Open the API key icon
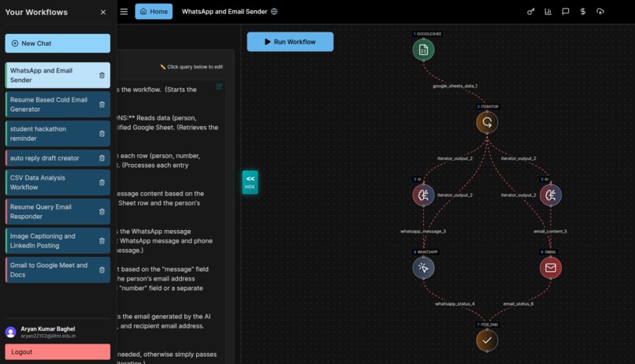Screen dimensions: 635x364 pos(530,11)
